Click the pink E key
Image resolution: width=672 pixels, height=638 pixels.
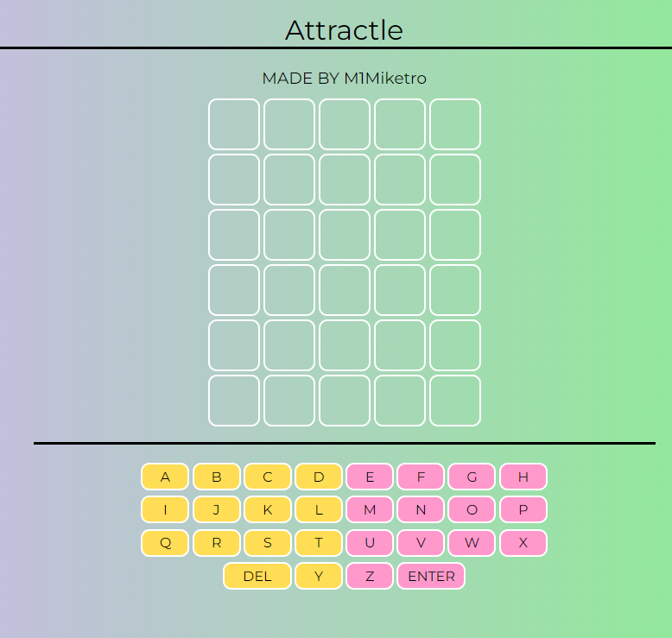(370, 477)
